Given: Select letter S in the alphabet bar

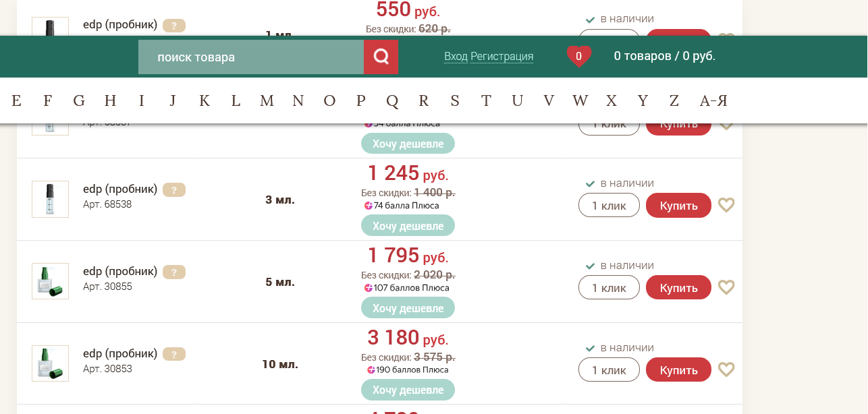Looking at the screenshot, I should (455, 100).
